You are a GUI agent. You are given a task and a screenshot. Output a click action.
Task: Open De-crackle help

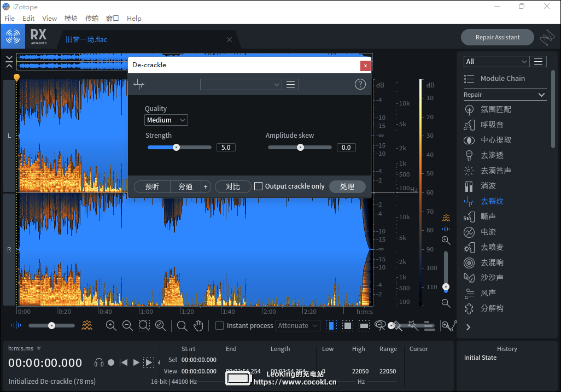point(360,84)
